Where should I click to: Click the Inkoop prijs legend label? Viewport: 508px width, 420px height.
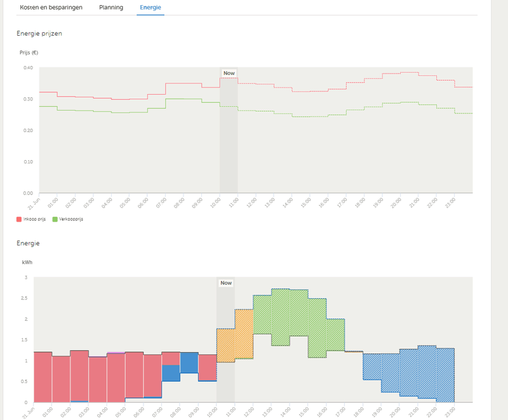coord(34,219)
